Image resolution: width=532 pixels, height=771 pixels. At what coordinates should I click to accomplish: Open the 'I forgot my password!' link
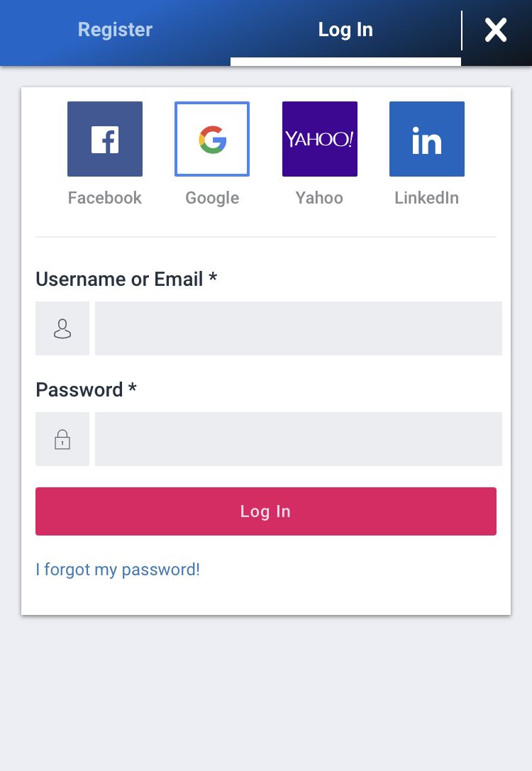pos(118,570)
